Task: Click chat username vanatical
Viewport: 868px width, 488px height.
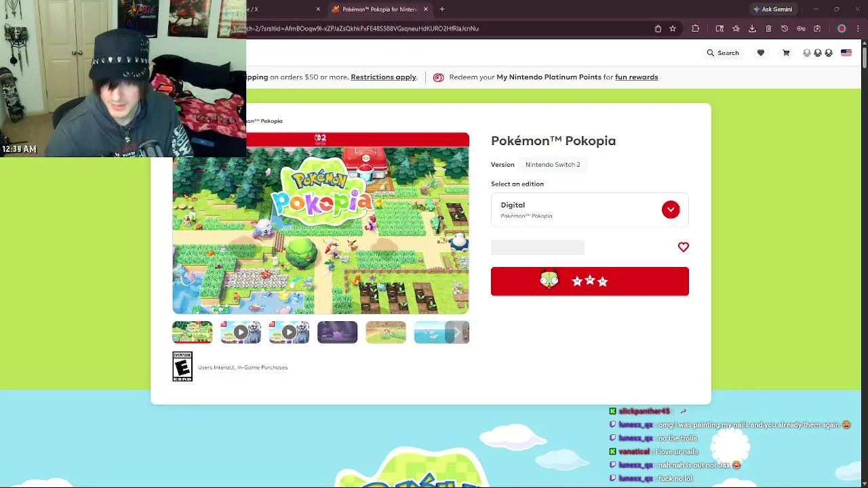Action: click(634, 452)
